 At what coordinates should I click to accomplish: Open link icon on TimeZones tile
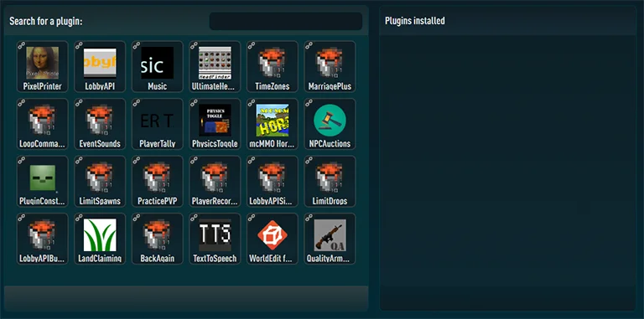[252, 45]
